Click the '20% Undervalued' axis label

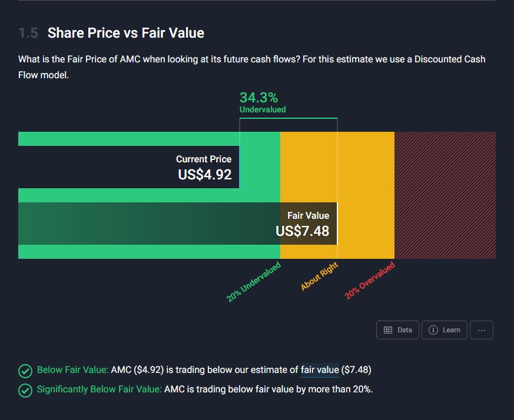(x=254, y=282)
